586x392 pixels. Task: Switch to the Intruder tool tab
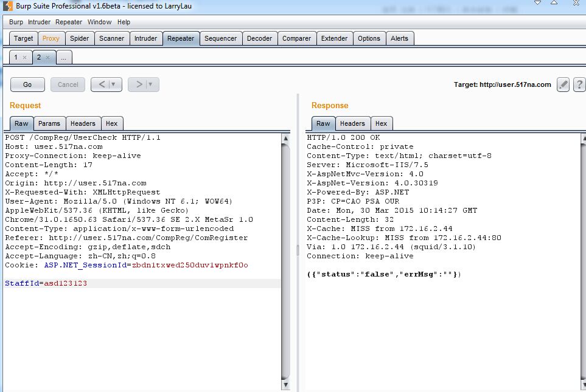click(146, 38)
